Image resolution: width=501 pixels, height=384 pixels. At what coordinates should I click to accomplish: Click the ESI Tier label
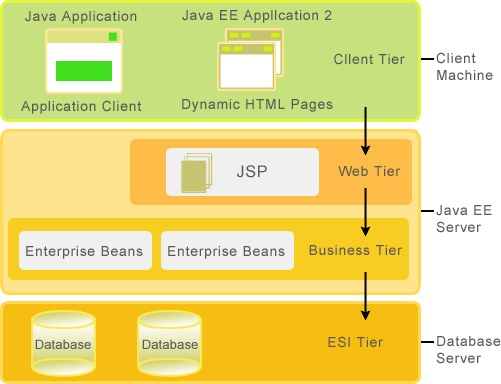click(355, 342)
